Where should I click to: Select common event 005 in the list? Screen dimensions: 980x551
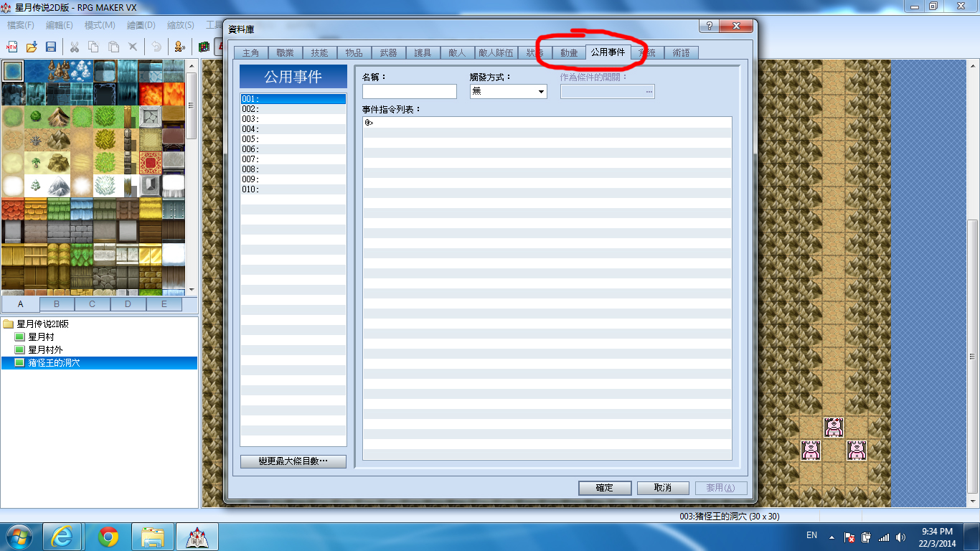[x=293, y=139]
